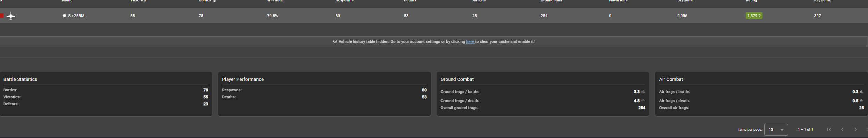The image size is (868, 138).
Task: Click the 254 ground kills cell in table row
Action: 544,16
